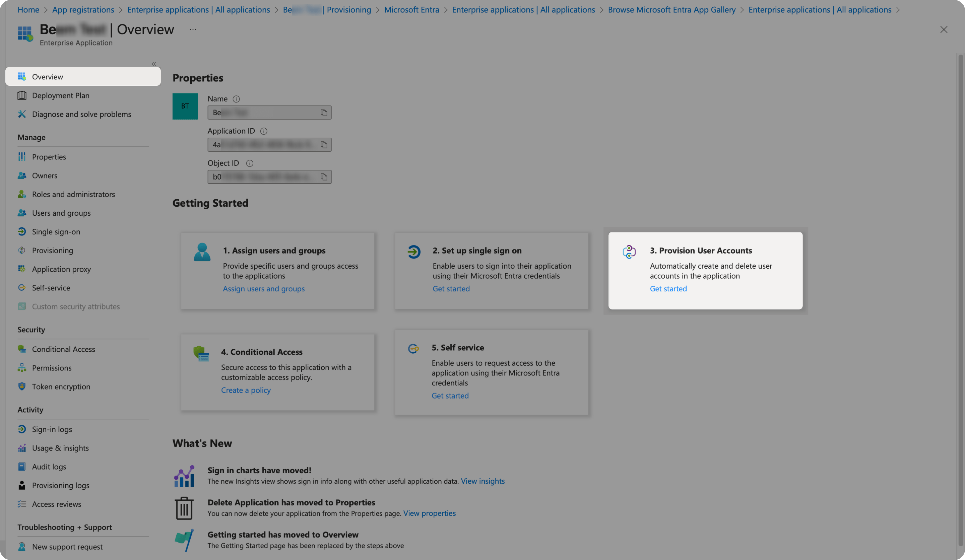Click the Set up single sign on card icon
965x560 pixels.
tap(414, 252)
